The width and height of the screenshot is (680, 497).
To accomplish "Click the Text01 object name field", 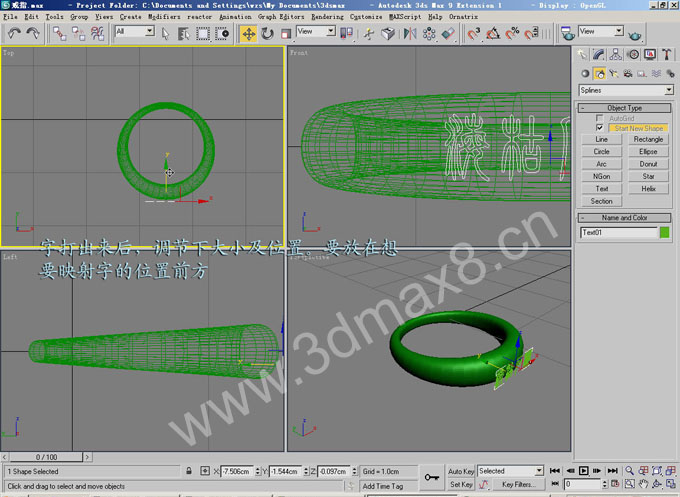I will 618,232.
